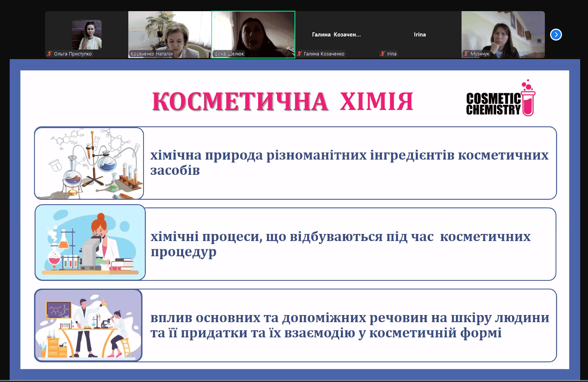
Task: Select Косяченко Наталія video tile
Action: point(170,35)
